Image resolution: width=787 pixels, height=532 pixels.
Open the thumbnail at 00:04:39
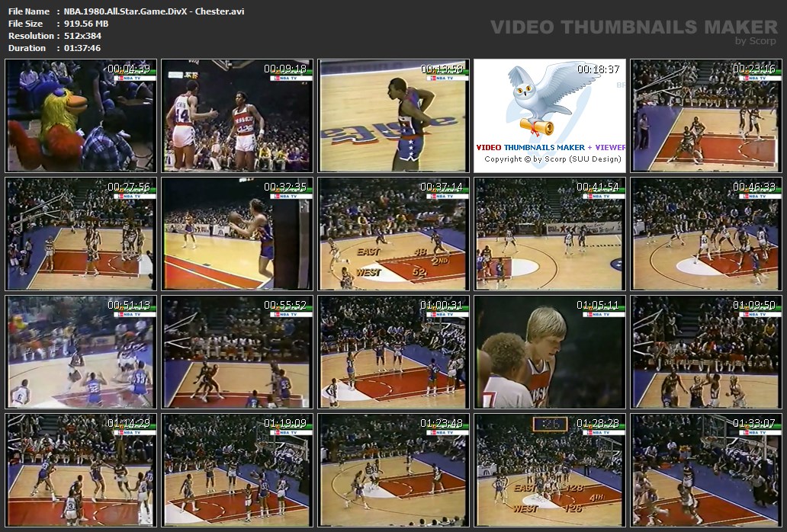tap(81, 116)
